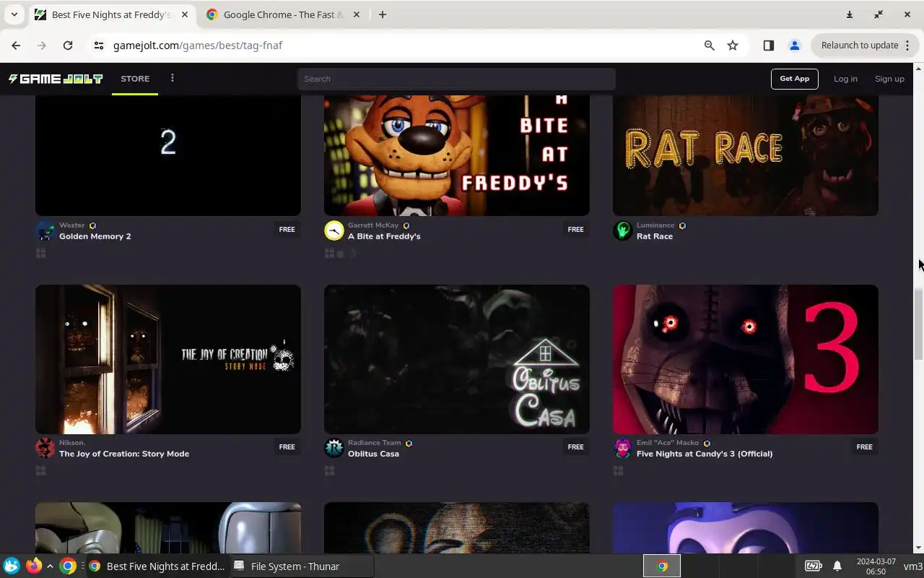This screenshot has width=924, height=578.
Task: Reload the current page
Action: [68, 45]
